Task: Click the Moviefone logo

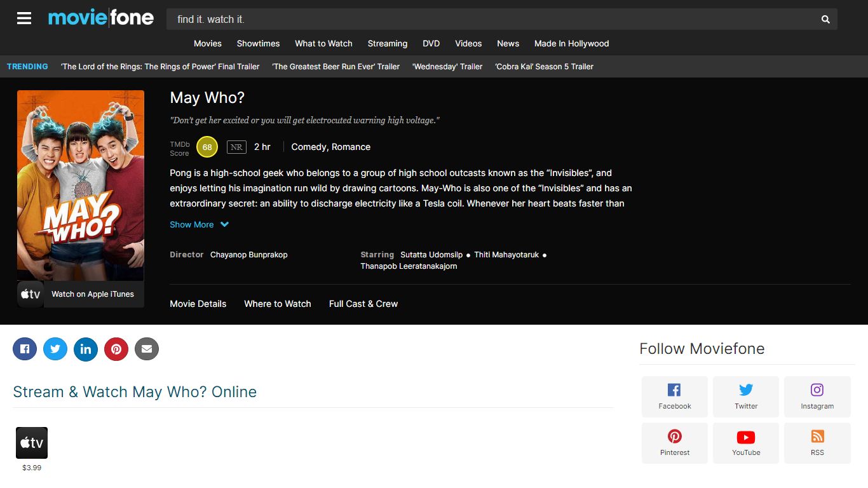Action: pyautogui.click(x=101, y=18)
